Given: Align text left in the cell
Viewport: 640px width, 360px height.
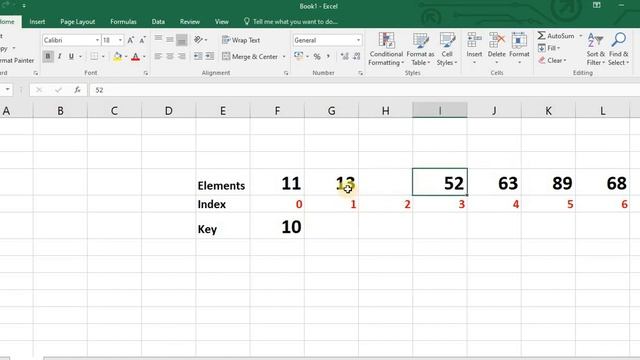Looking at the screenshot, I should tap(158, 56).
